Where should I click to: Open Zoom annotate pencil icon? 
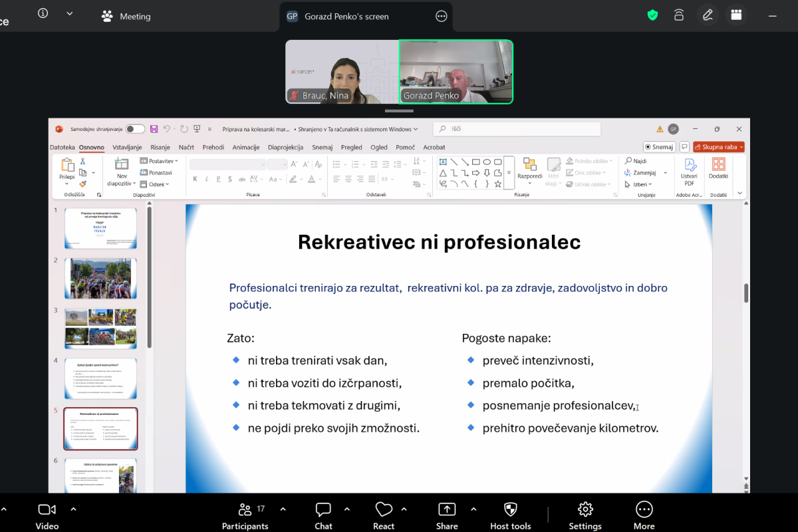click(708, 15)
